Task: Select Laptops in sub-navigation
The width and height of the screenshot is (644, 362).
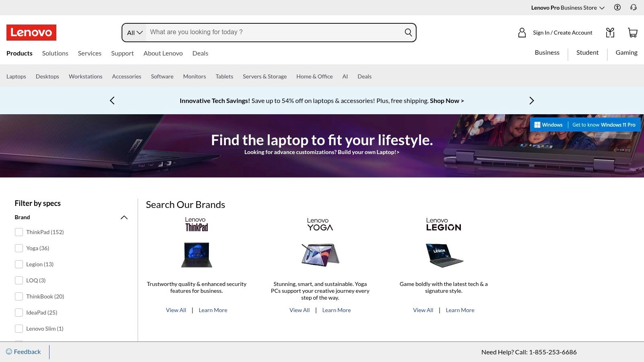Action: pyautogui.click(x=16, y=76)
